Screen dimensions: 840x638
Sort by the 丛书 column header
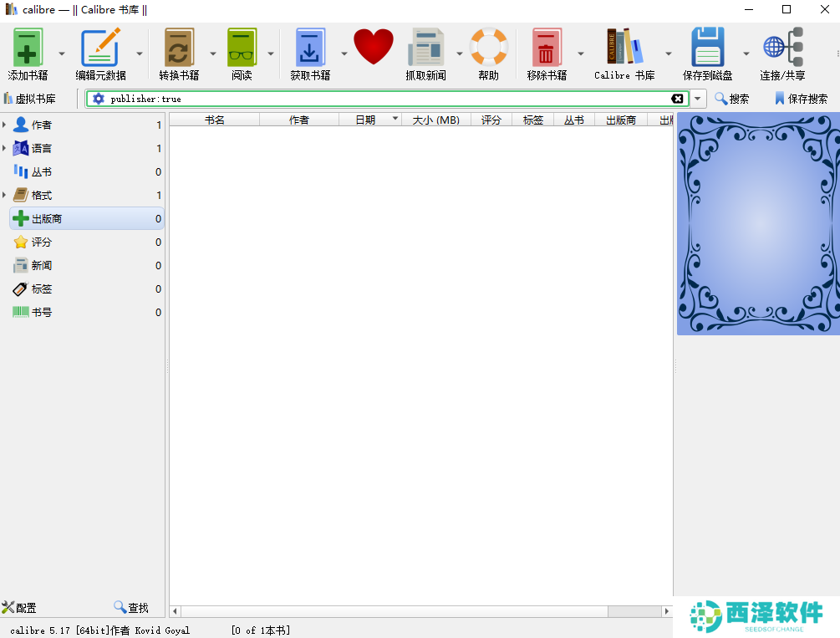click(573, 120)
